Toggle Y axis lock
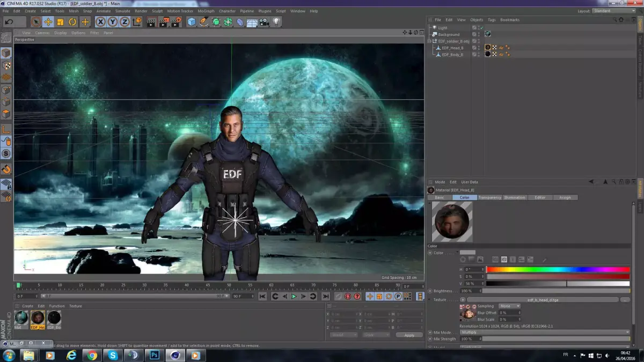The image size is (644, 362). pos(112,22)
